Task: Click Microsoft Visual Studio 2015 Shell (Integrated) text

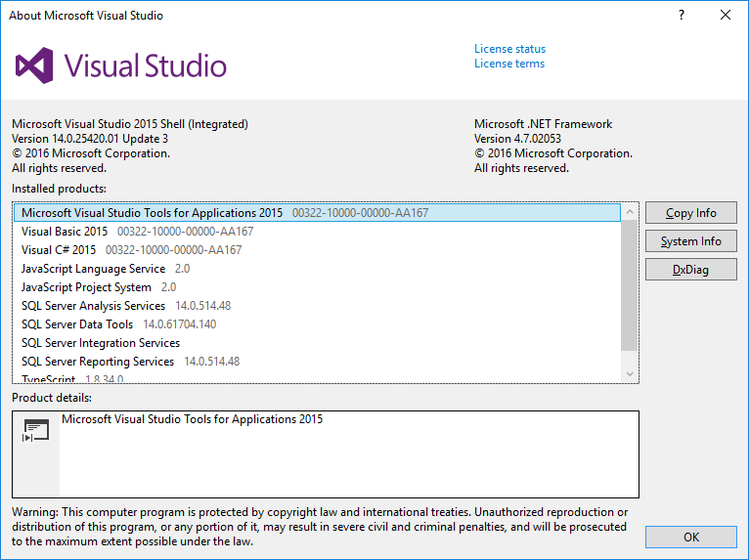Action: tap(130, 124)
